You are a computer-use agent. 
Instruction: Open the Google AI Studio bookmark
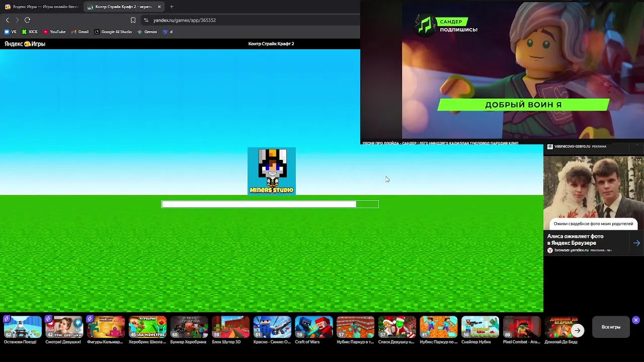[113, 32]
